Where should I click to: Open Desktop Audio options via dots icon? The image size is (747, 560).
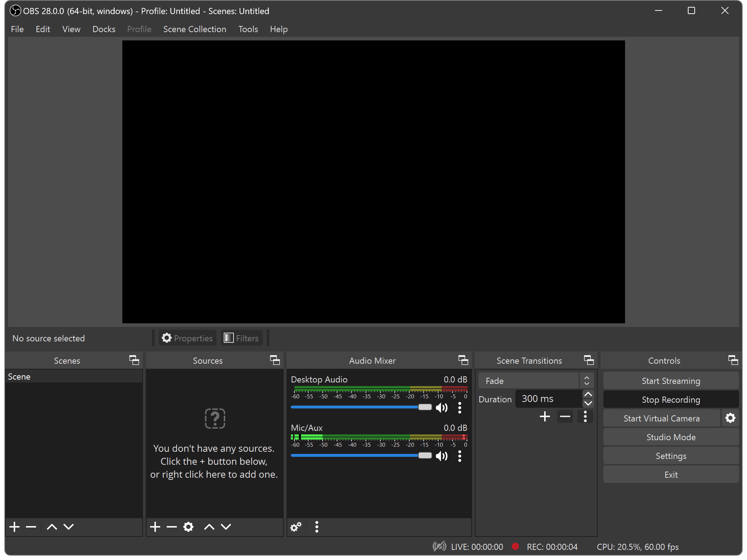pos(460,408)
